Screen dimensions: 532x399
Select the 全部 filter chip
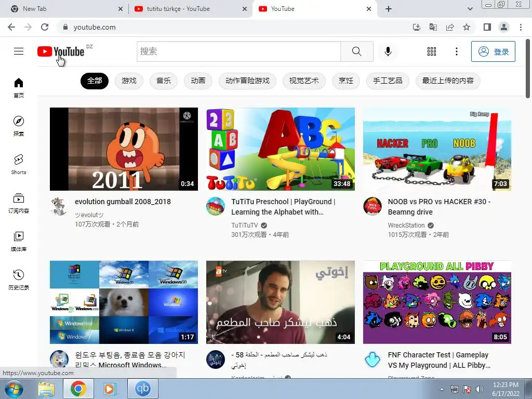coord(95,81)
